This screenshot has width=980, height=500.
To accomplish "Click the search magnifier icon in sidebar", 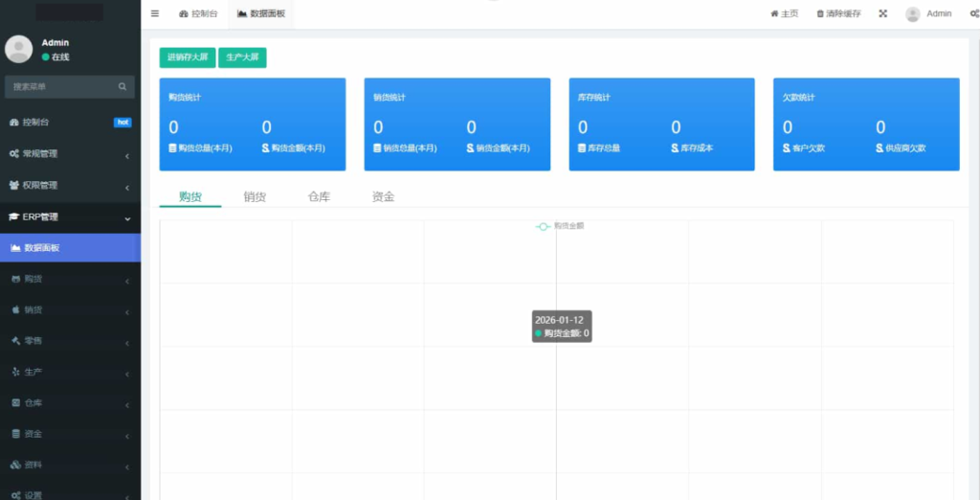I will pos(122,87).
